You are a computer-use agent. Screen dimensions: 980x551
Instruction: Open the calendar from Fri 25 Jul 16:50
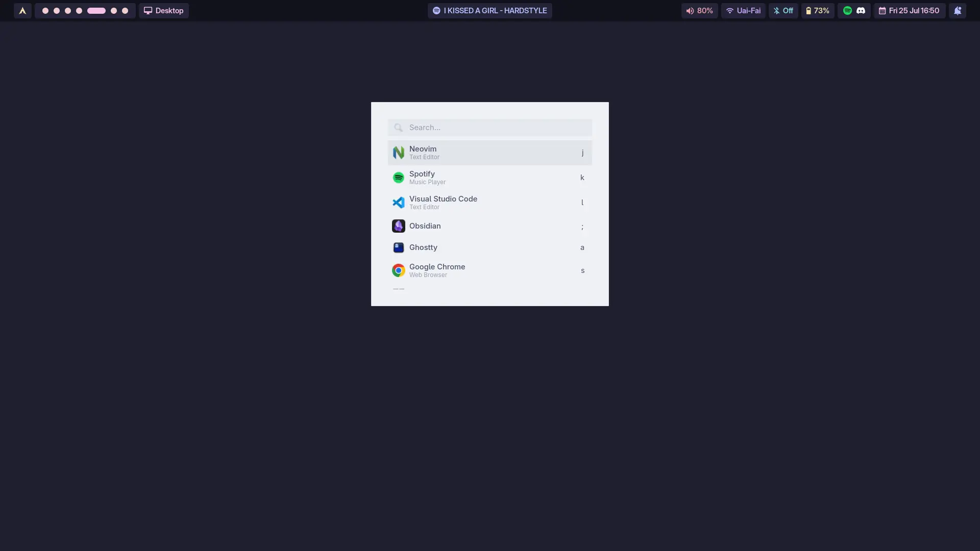tap(909, 11)
